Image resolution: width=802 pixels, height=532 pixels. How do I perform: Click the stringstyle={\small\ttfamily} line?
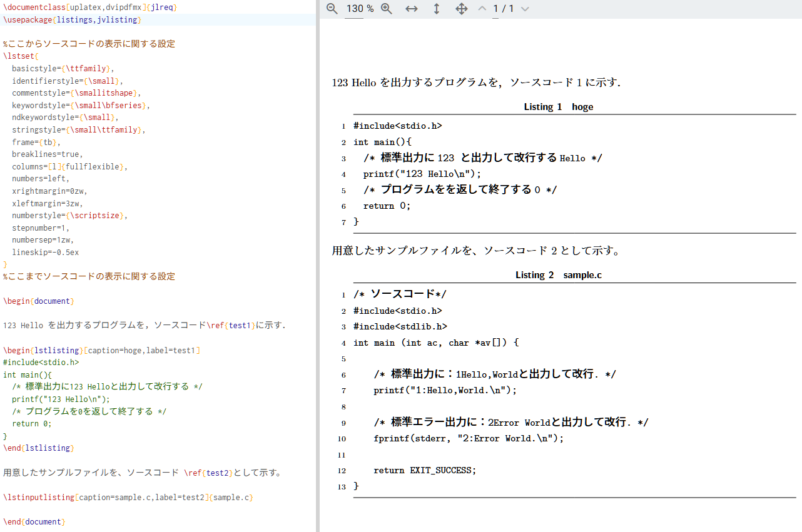(x=79, y=130)
